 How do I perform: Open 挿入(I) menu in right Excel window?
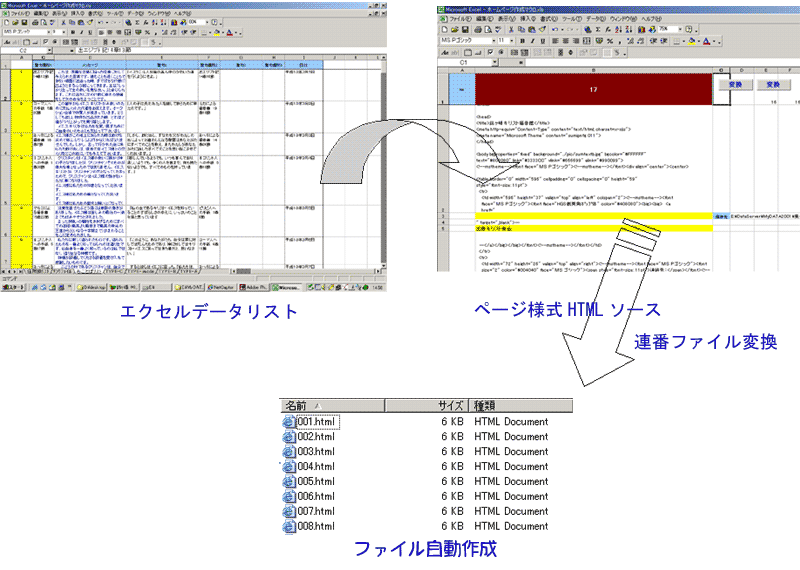click(x=528, y=19)
